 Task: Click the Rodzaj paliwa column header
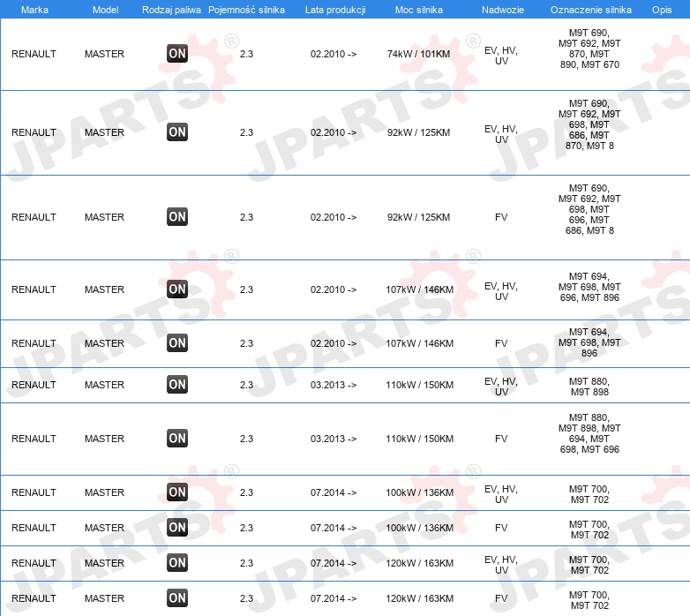171,10
